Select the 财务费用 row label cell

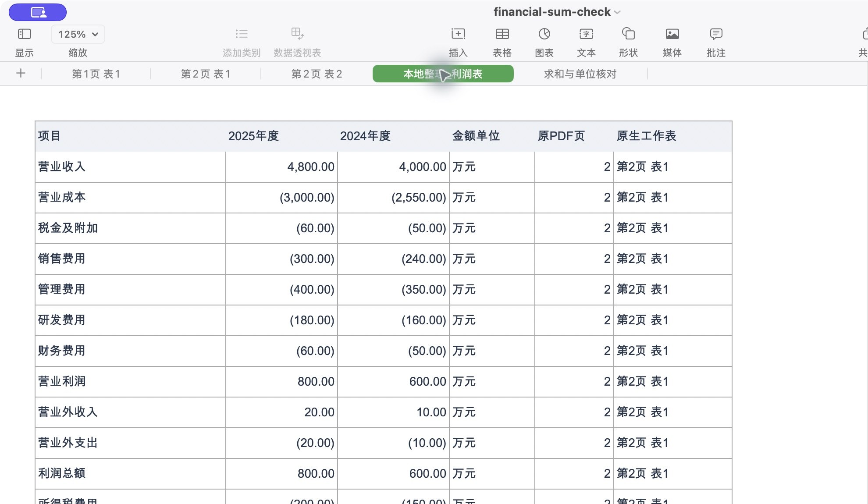[130, 351]
